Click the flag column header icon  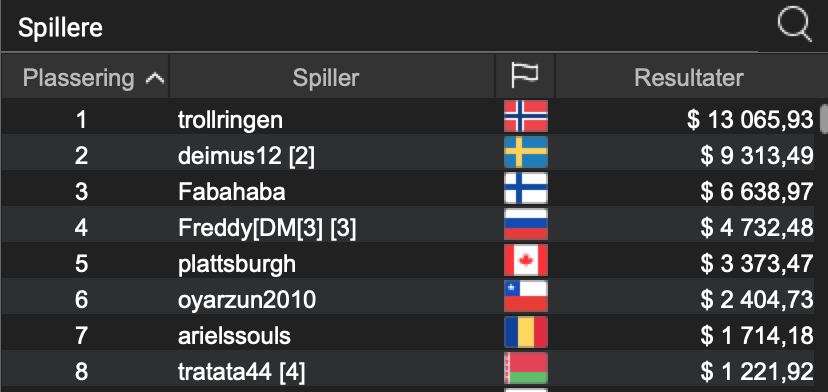click(525, 76)
